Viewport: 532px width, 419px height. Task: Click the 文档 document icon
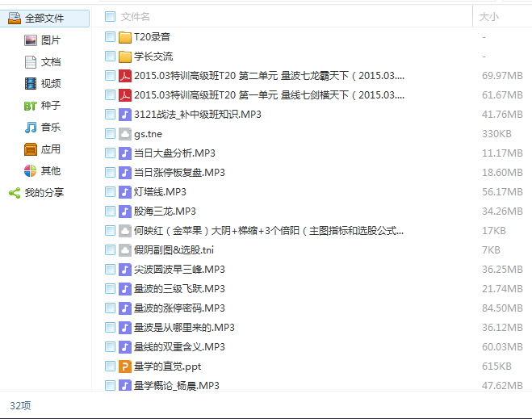[31, 62]
